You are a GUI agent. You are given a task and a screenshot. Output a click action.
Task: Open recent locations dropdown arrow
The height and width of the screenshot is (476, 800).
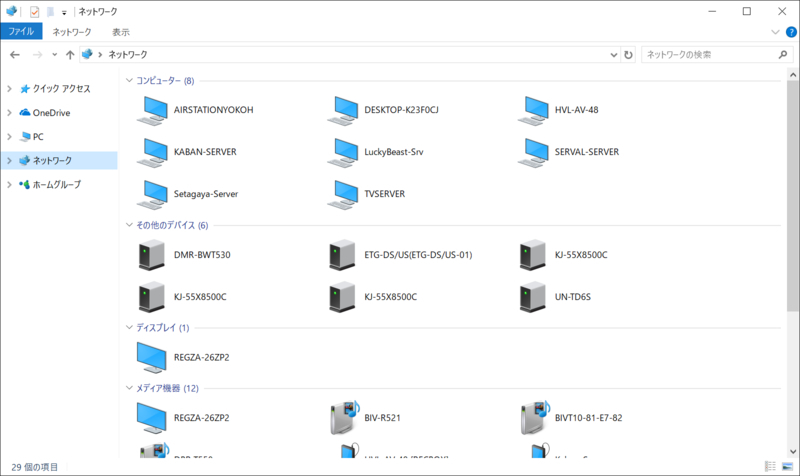[x=55, y=55]
